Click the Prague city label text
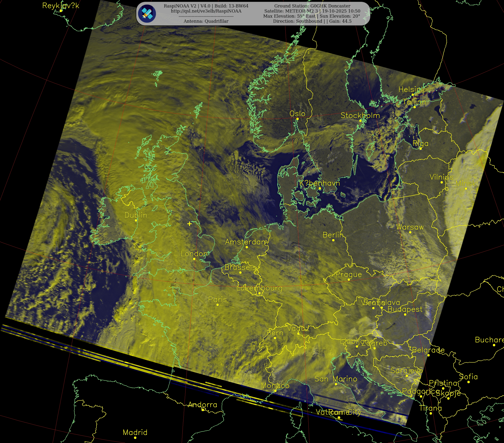The width and height of the screenshot is (504, 443). point(348,274)
